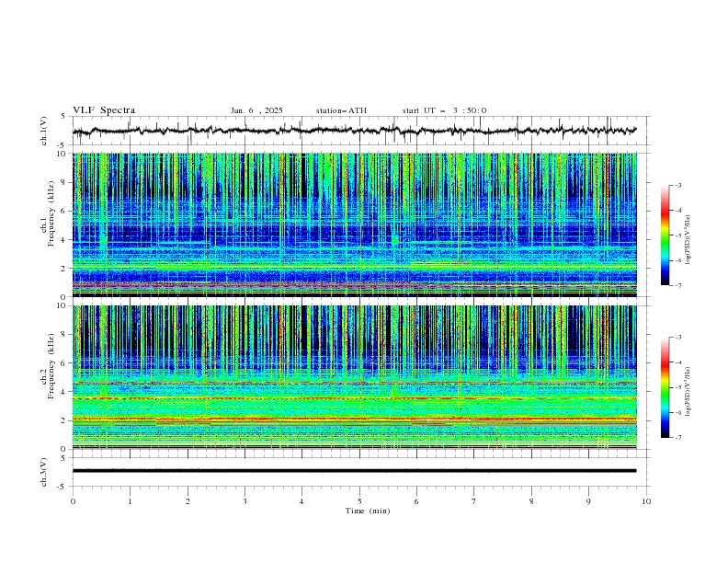Click the ch.1 color bar log(PSD) label

tap(688, 240)
